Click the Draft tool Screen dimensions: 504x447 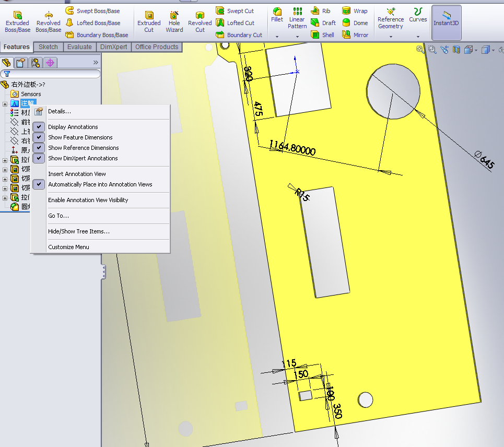click(x=323, y=23)
